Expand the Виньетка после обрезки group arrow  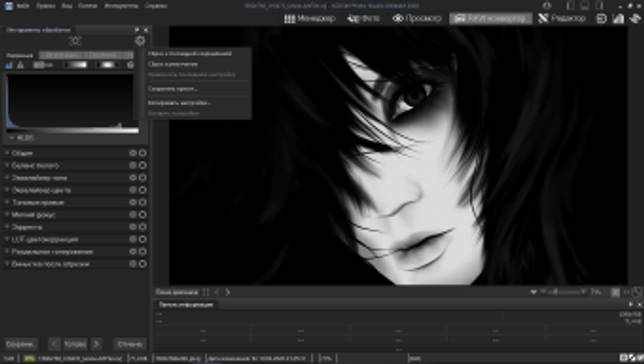point(7,264)
